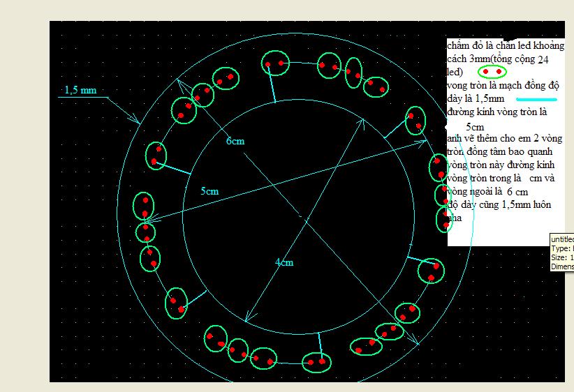Click the "untitled" tooltip box
The width and height of the screenshot is (574, 392).
[561, 252]
